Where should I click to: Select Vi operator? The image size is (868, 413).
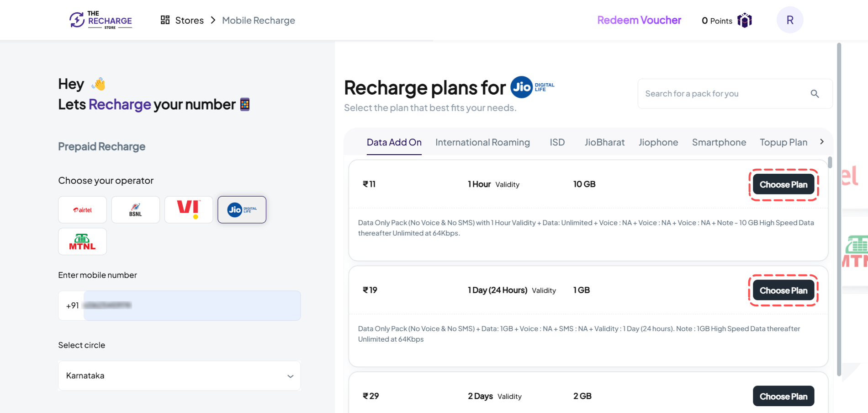tap(188, 209)
